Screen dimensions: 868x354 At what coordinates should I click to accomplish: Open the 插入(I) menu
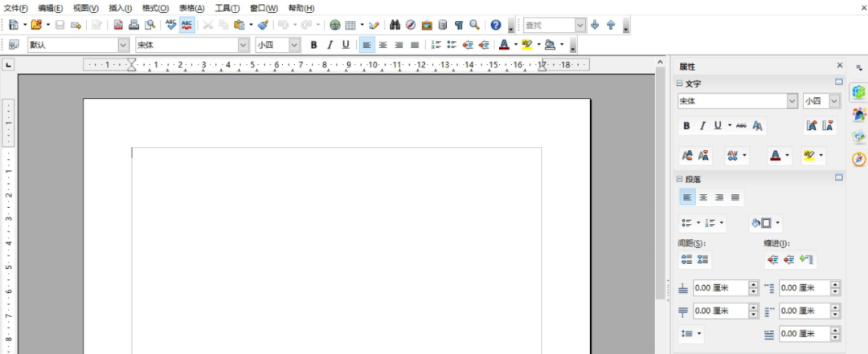[x=120, y=8]
